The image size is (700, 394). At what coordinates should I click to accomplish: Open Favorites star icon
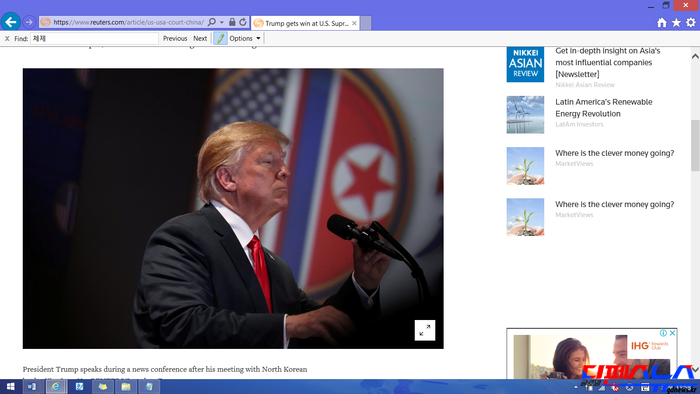point(676,22)
